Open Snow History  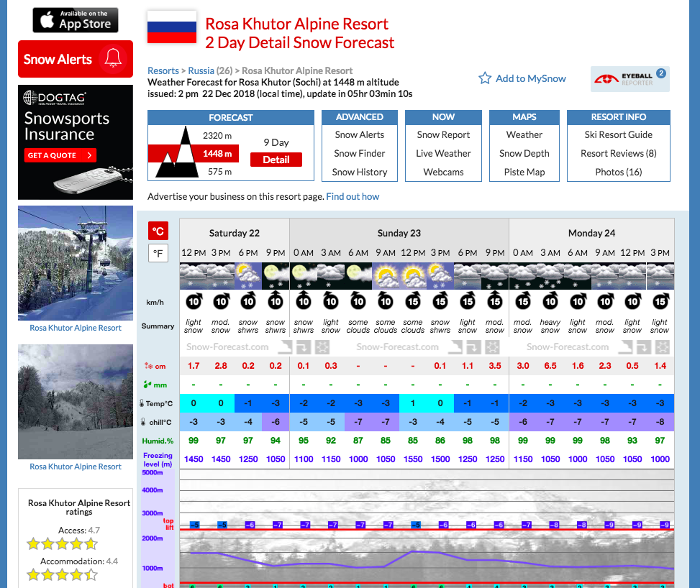pyautogui.click(x=360, y=173)
